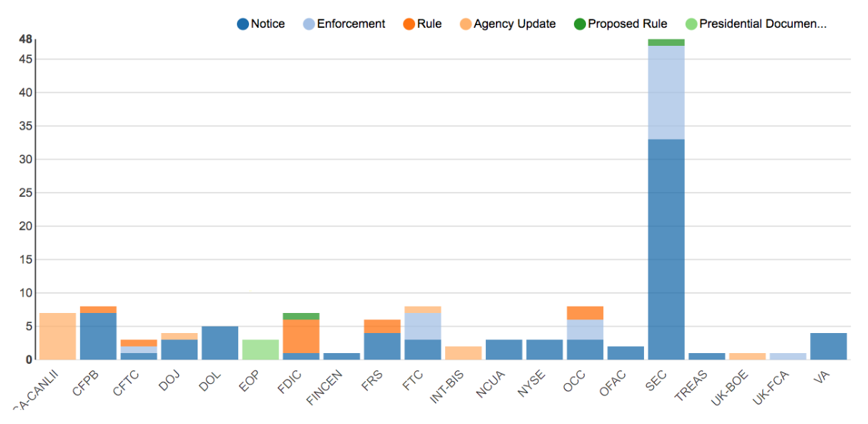Click the EOP Presidential Document bar
Screen dimensions: 868x424
tap(260, 350)
